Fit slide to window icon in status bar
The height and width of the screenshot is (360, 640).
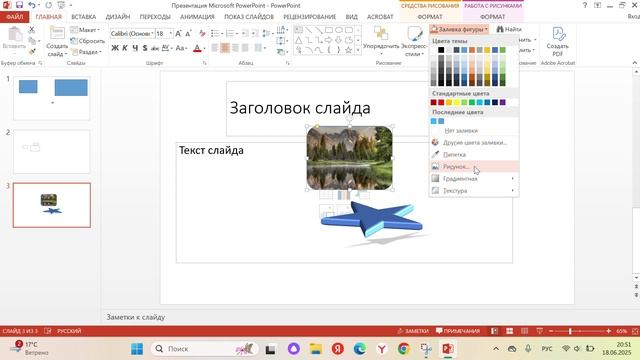coord(635,331)
